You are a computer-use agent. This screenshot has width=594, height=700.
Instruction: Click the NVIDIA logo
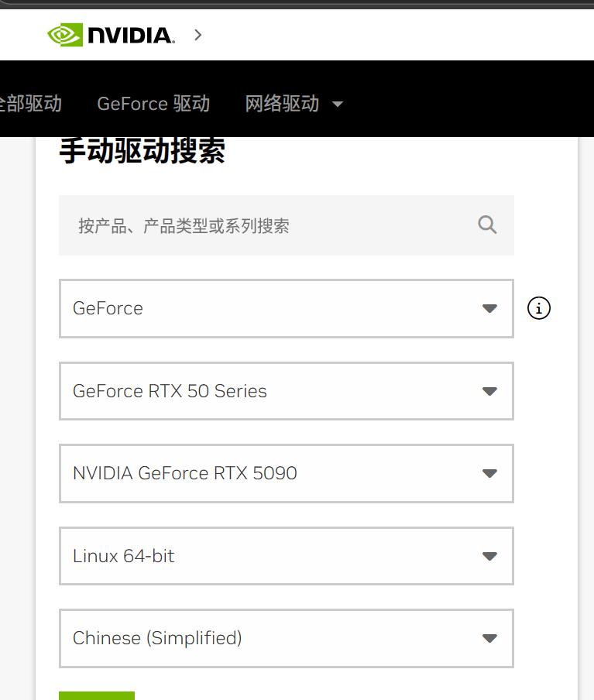[x=111, y=35]
